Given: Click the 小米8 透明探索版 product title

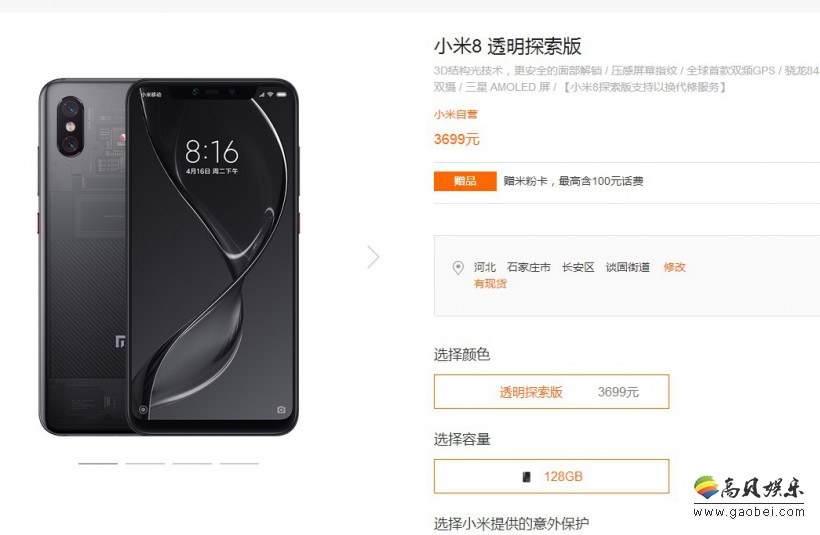Looking at the screenshot, I should pyautogui.click(x=507, y=46).
